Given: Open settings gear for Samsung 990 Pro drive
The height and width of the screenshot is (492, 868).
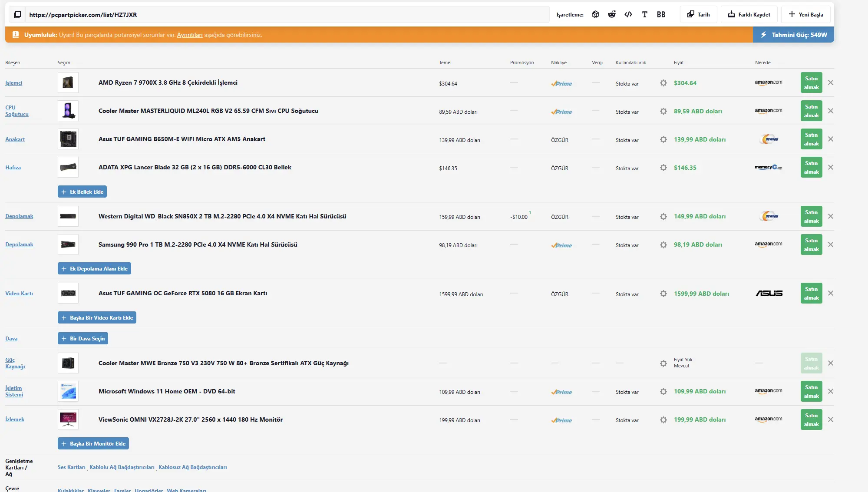Looking at the screenshot, I should click(x=663, y=245).
